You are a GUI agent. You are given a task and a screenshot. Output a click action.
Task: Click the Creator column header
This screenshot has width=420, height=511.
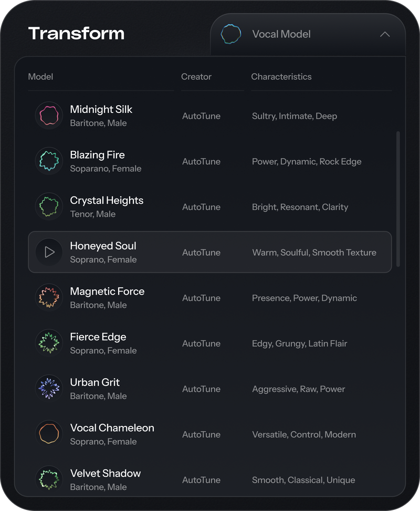click(196, 76)
